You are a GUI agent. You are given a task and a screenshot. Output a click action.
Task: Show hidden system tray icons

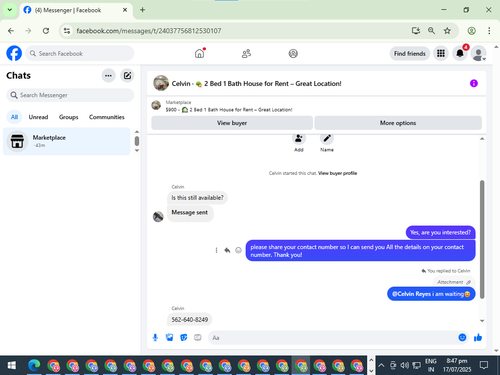tap(381, 366)
